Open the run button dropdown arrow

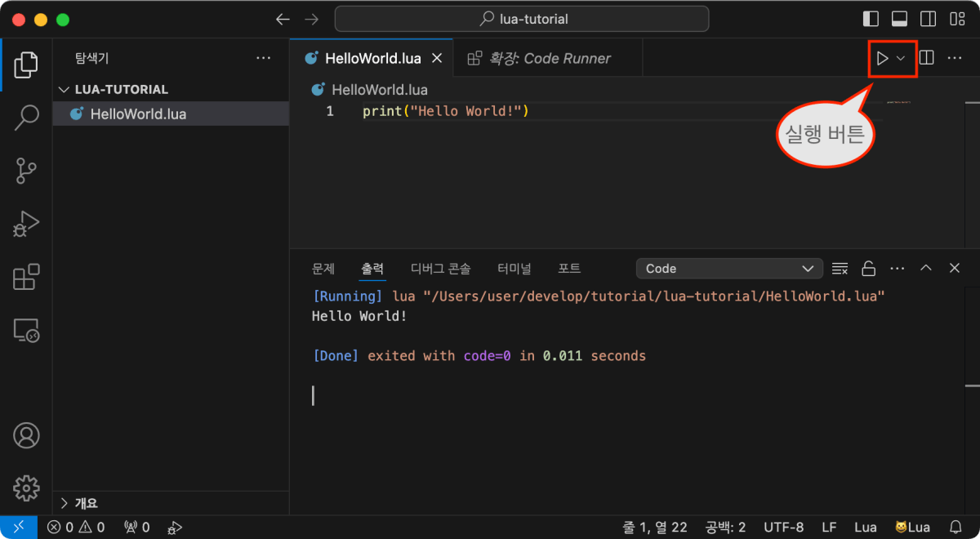click(x=901, y=58)
